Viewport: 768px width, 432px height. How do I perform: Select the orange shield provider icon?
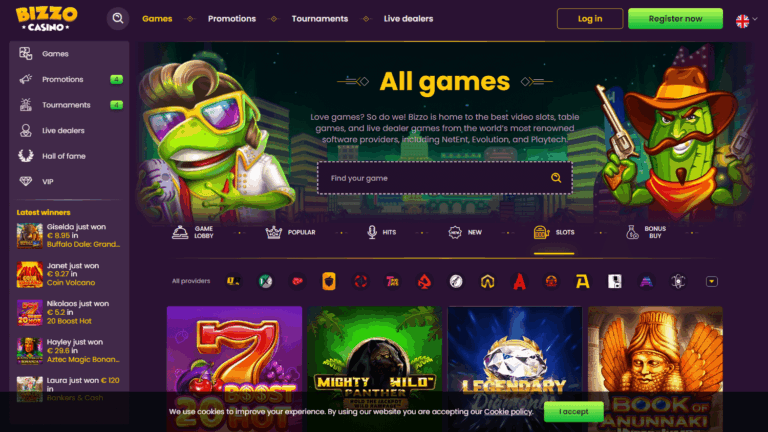click(329, 281)
